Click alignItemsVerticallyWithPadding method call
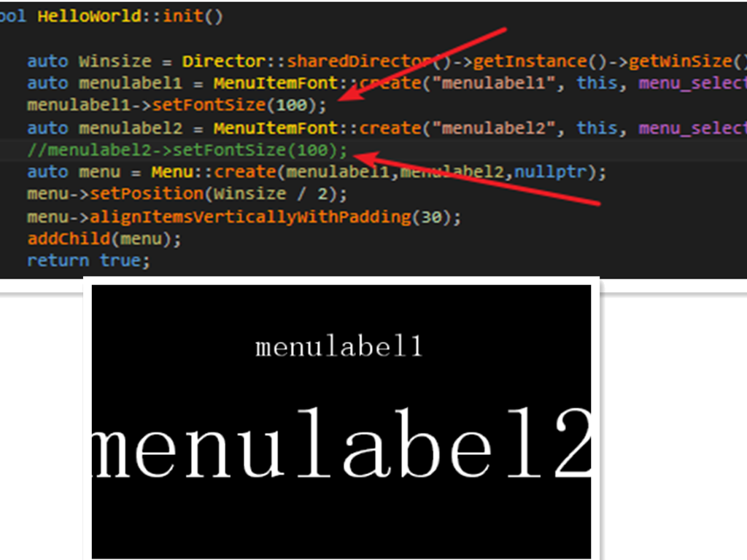The height and width of the screenshot is (560, 747). click(x=250, y=217)
